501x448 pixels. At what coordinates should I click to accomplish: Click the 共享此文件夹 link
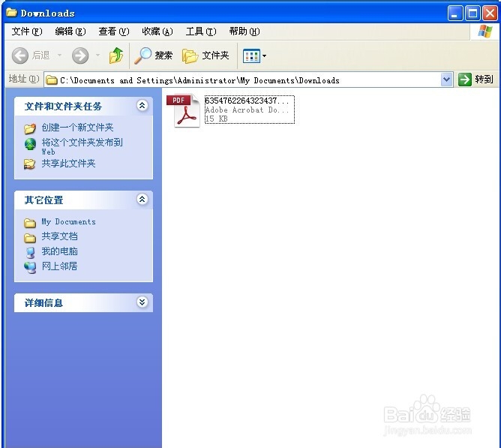coord(68,164)
